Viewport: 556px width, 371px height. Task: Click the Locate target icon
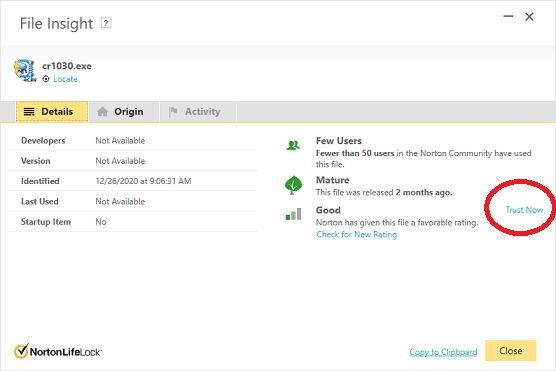click(46, 79)
